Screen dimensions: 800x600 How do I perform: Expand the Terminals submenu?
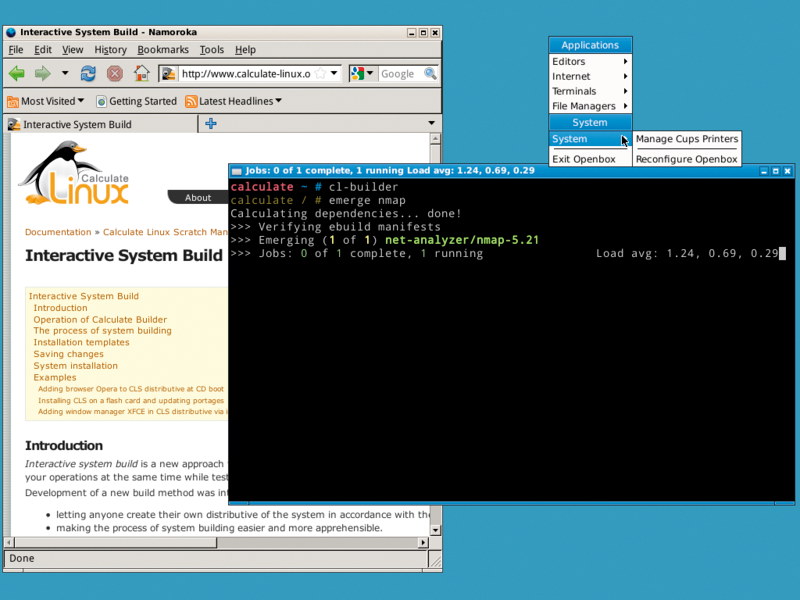pos(590,91)
